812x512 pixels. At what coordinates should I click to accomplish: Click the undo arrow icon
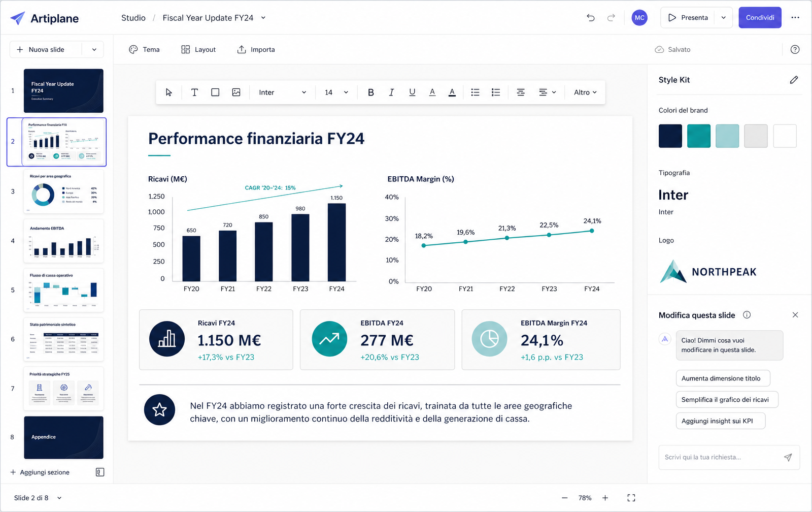tap(591, 18)
